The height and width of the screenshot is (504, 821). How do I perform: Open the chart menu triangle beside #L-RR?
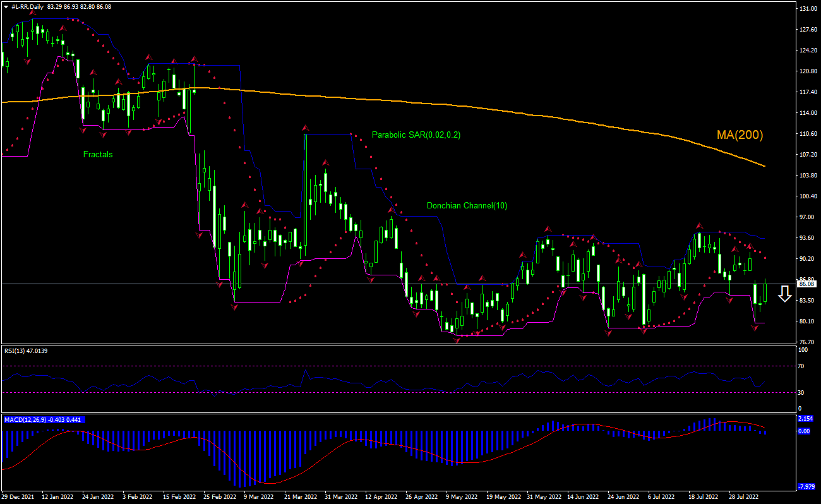[6, 6]
